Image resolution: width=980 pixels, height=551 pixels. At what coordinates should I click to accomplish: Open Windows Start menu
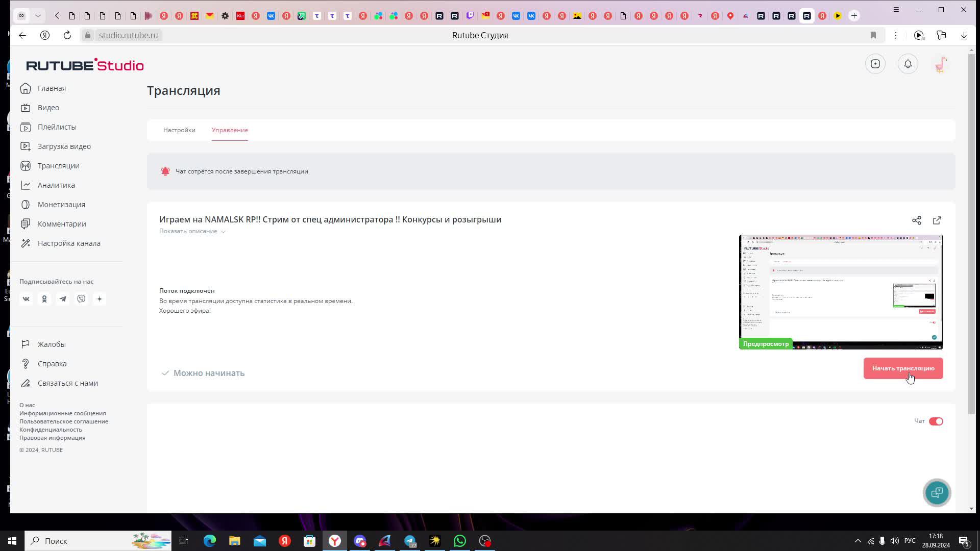(12, 541)
